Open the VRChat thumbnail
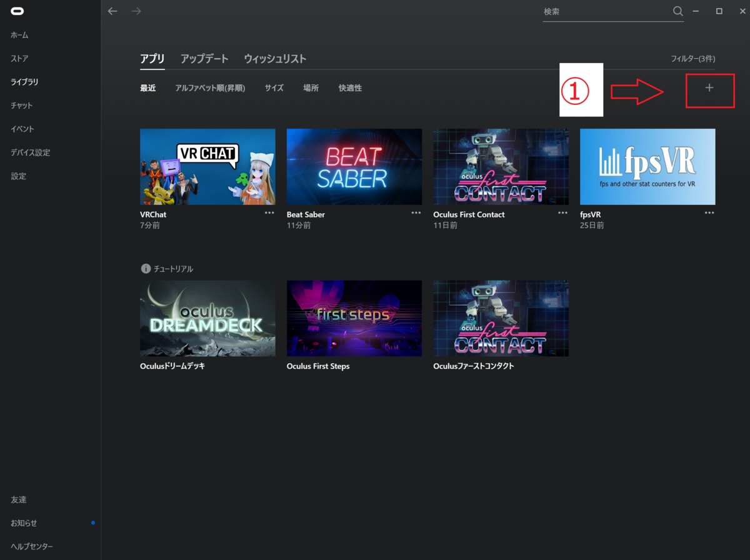The width and height of the screenshot is (750, 560). point(207,167)
